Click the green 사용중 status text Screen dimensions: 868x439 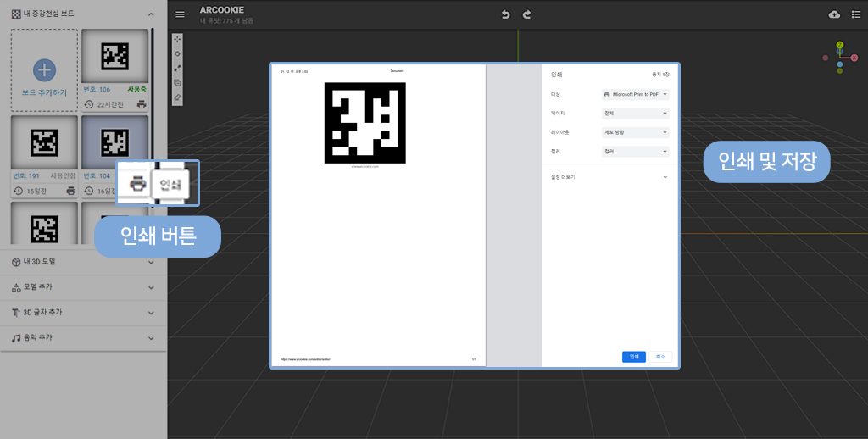136,89
